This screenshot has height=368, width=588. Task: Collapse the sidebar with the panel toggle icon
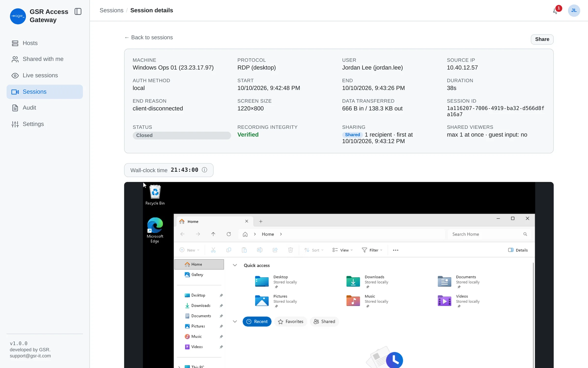78,12
